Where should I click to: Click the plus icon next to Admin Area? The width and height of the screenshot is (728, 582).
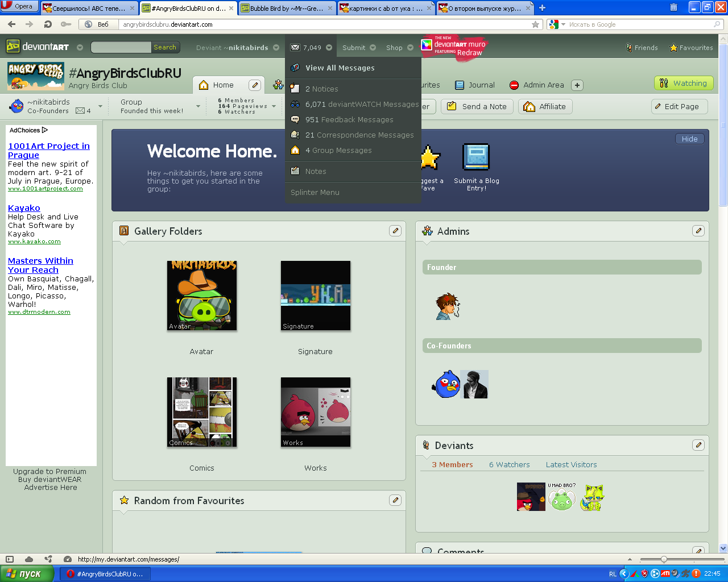[577, 85]
